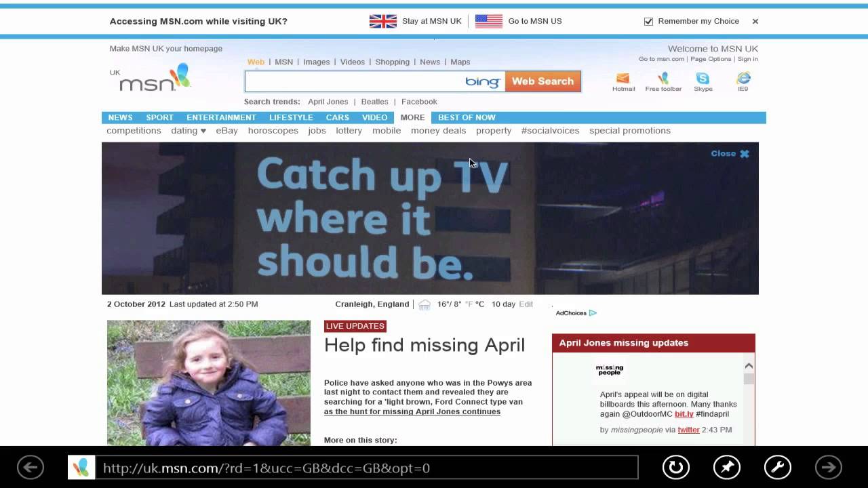Close the Catch up TV advert
868x488 pixels.
[730, 154]
